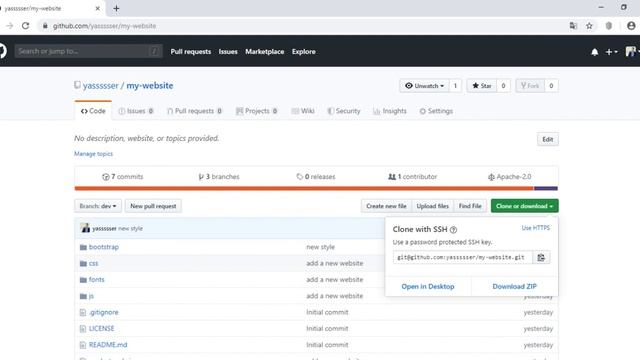This screenshot has height=360, width=640.
Task: Open the Insights tab
Action: tap(390, 111)
